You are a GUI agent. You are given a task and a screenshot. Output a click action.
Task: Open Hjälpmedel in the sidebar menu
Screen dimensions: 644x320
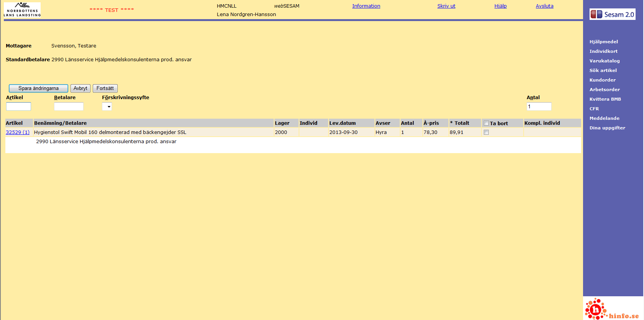point(603,42)
